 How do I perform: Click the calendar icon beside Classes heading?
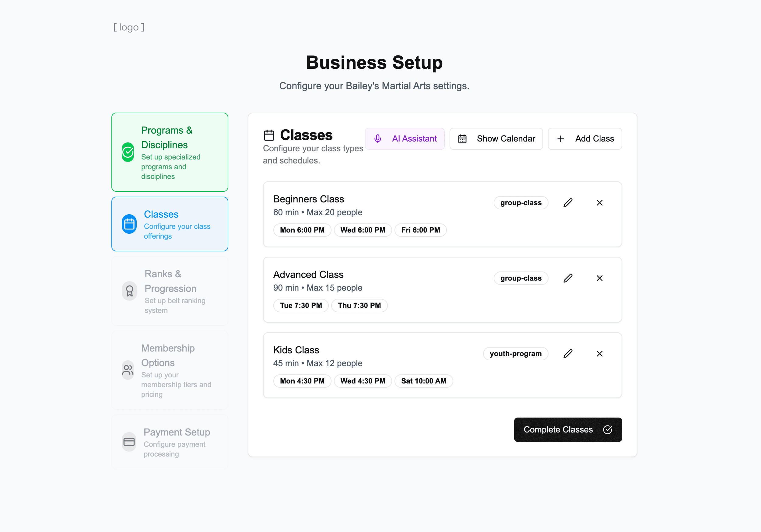pos(269,135)
